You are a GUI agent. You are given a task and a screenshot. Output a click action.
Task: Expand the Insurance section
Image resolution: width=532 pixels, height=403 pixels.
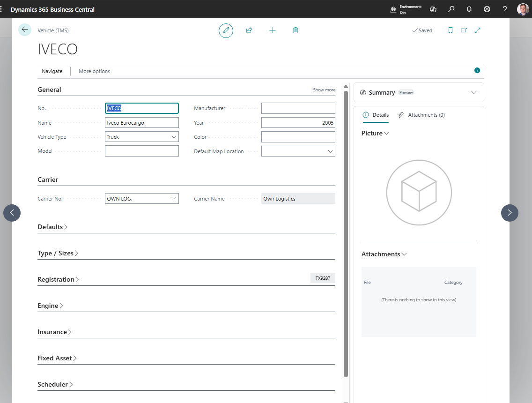55,332
